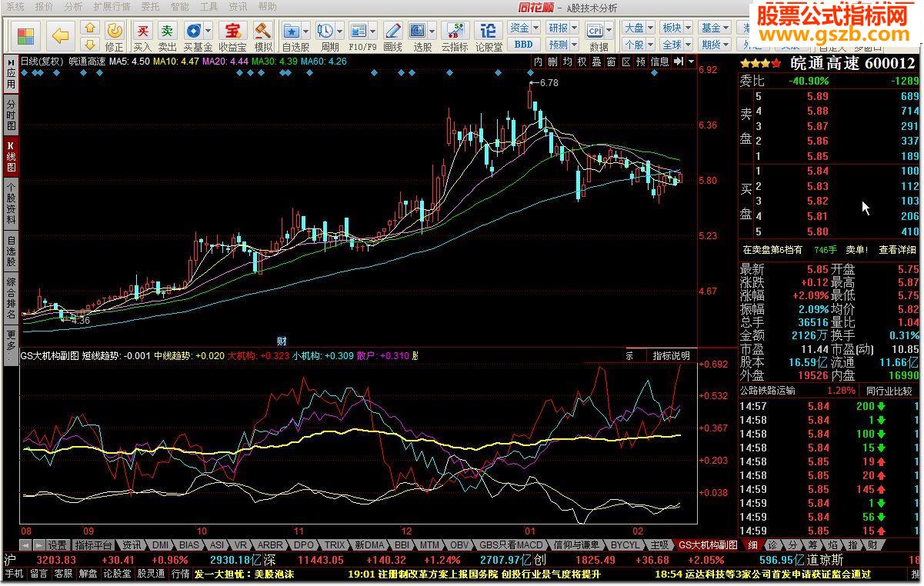924x586 pixels.
Task: Click the 查看详细 link
Action: click(899, 250)
